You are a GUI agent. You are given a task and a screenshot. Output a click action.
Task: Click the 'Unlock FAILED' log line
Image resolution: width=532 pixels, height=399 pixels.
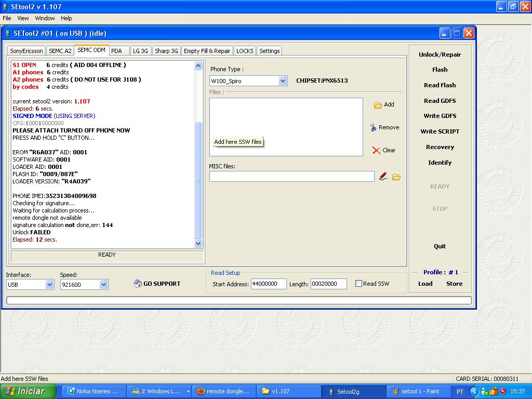(32, 232)
